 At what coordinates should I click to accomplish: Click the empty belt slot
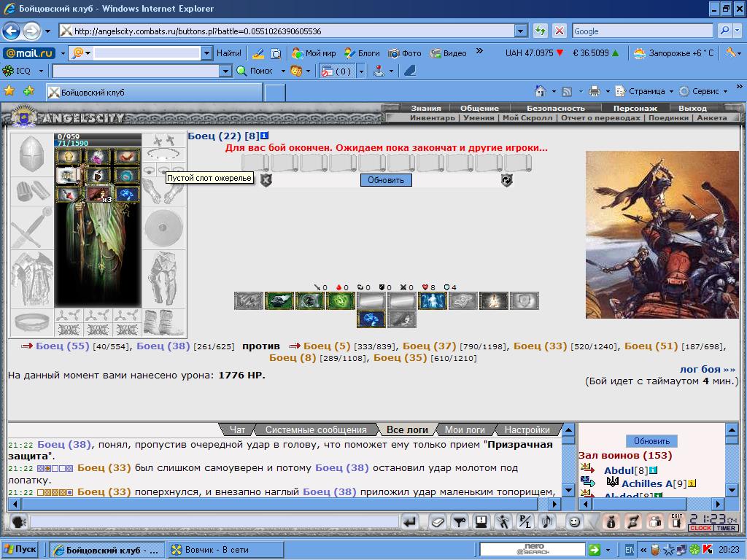pos(32,322)
